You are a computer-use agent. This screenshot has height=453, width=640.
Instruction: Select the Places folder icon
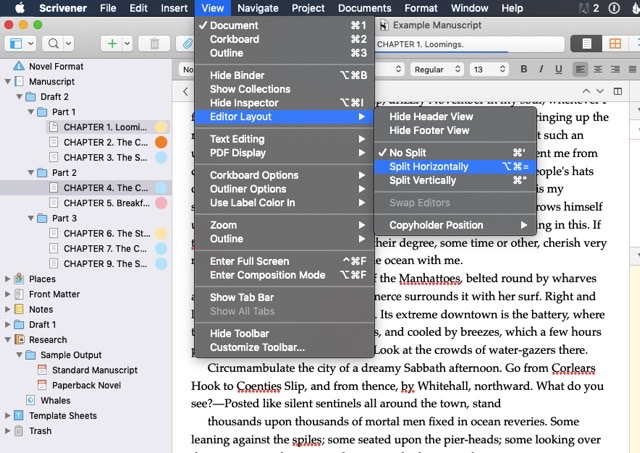[19, 279]
